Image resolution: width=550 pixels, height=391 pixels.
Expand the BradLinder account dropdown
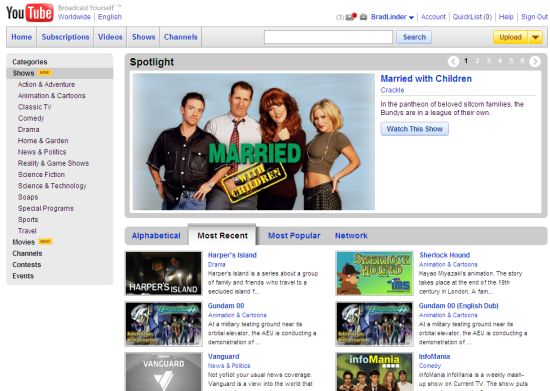coord(411,17)
